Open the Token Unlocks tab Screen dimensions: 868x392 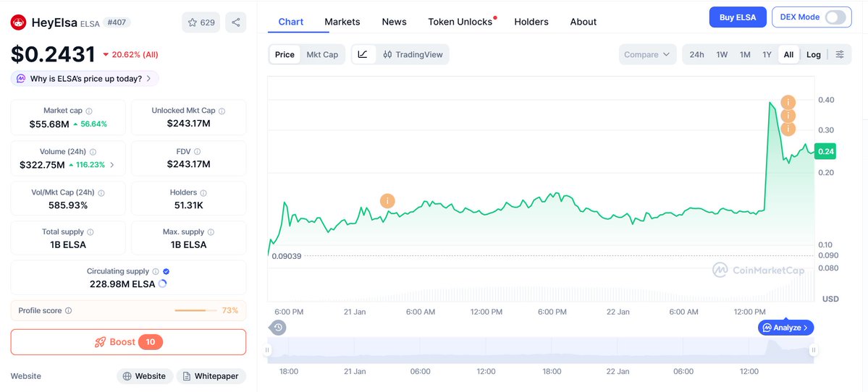(x=460, y=22)
